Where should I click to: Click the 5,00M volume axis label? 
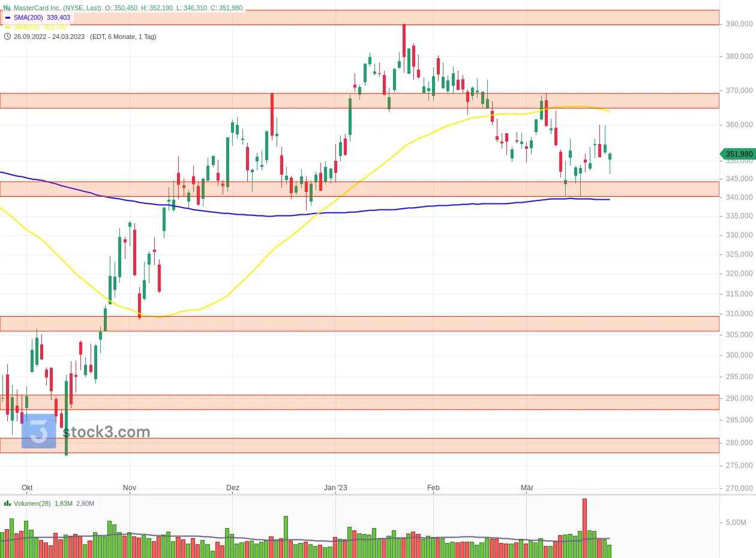click(x=737, y=523)
